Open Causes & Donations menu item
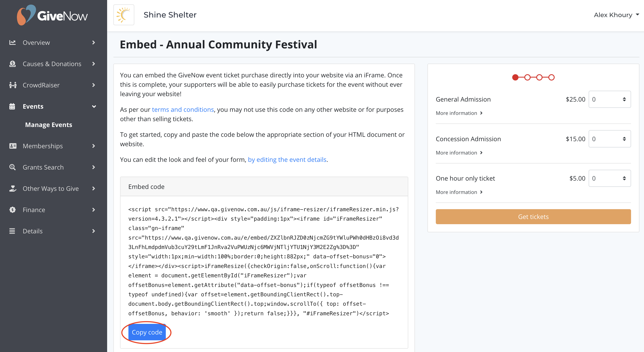644x352 pixels. click(x=52, y=64)
